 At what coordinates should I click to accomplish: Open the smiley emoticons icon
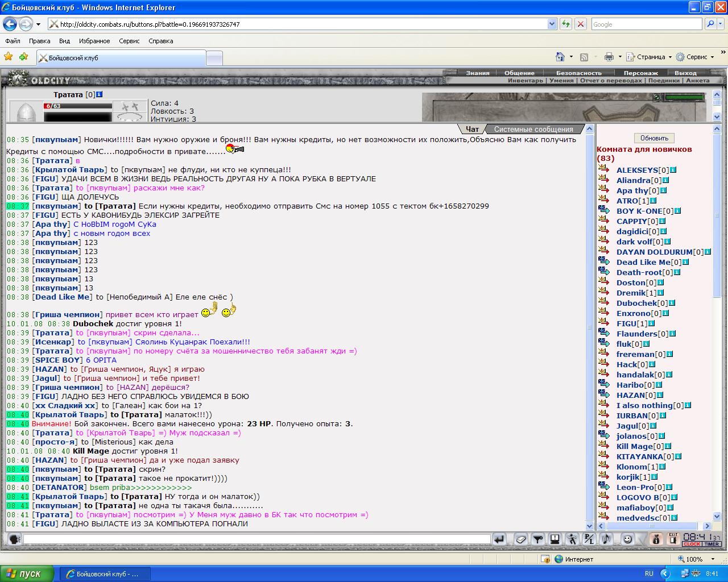(x=627, y=539)
